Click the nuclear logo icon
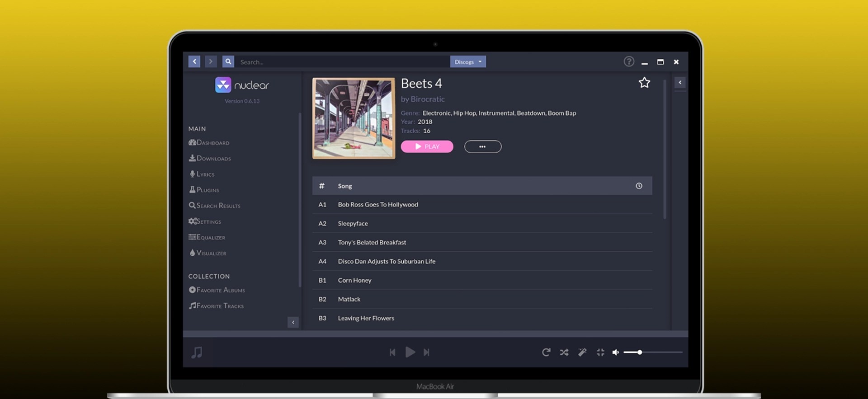This screenshot has height=399, width=868. tap(223, 85)
